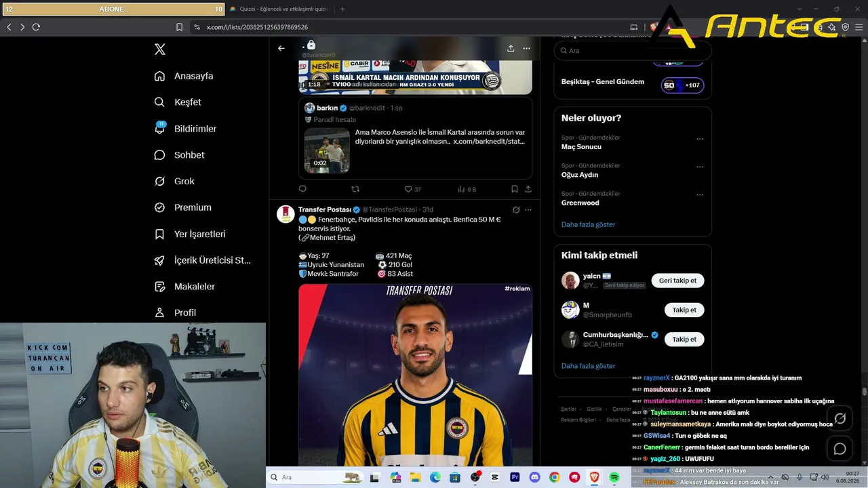Bookmark page from browser toolbar
Viewport: 868px width, 488px height.
[x=179, y=27]
